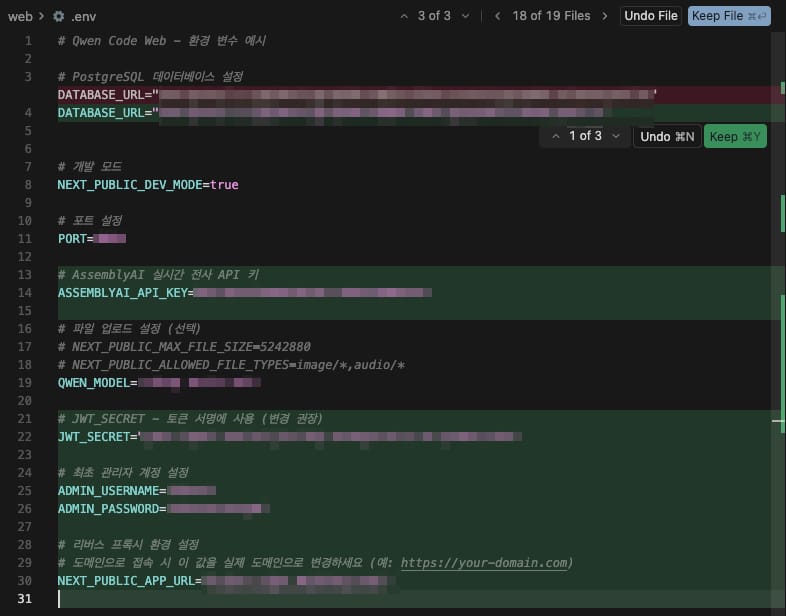Screen dimensions: 786x616
Task: Place cursor on the ADMIN_USERNAME line
Action: (112, 491)
